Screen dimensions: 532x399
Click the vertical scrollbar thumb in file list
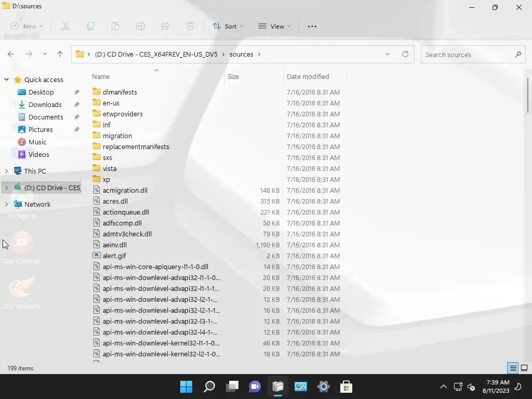528,95
